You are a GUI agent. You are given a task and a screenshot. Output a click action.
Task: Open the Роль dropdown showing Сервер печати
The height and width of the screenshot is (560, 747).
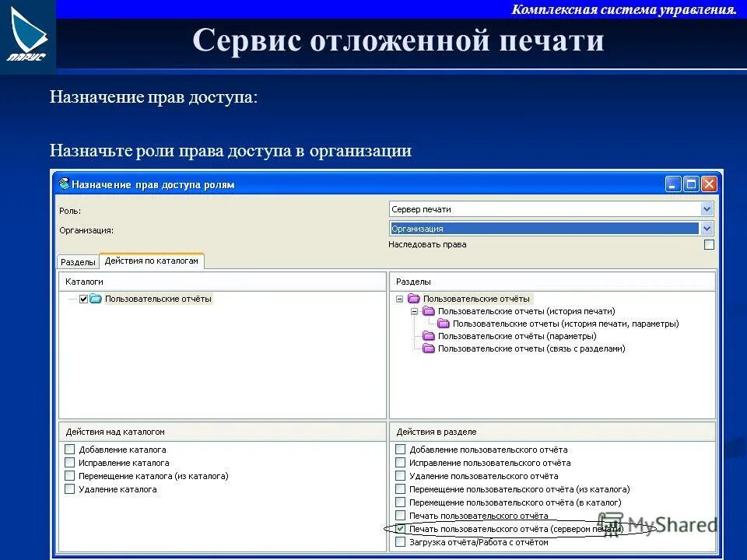click(706, 208)
